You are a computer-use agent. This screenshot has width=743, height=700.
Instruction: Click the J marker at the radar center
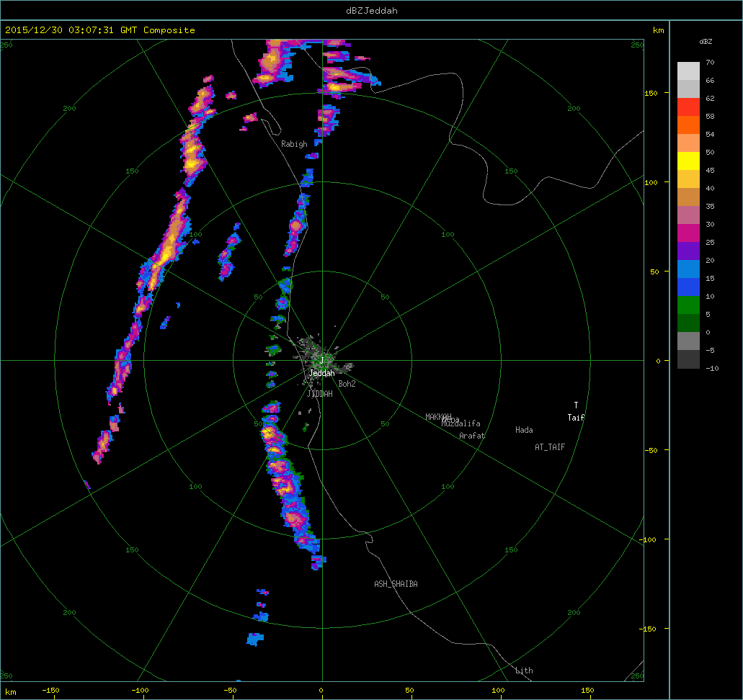pyautogui.click(x=321, y=361)
